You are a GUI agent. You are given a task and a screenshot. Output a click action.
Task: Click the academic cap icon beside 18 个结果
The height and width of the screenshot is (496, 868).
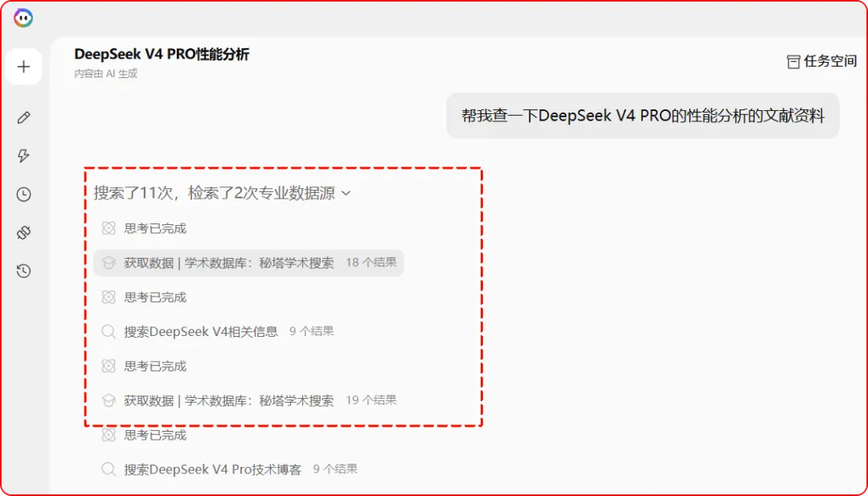108,262
